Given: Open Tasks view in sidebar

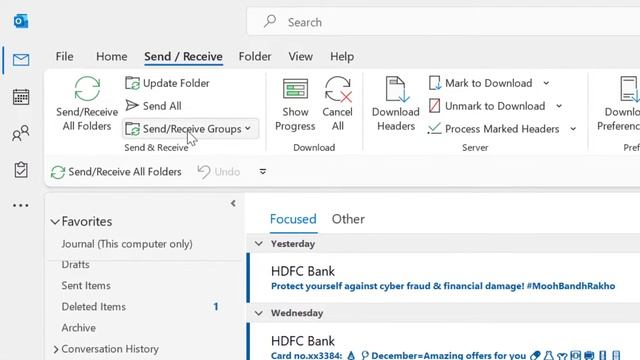Looking at the screenshot, I should pyautogui.click(x=21, y=170).
